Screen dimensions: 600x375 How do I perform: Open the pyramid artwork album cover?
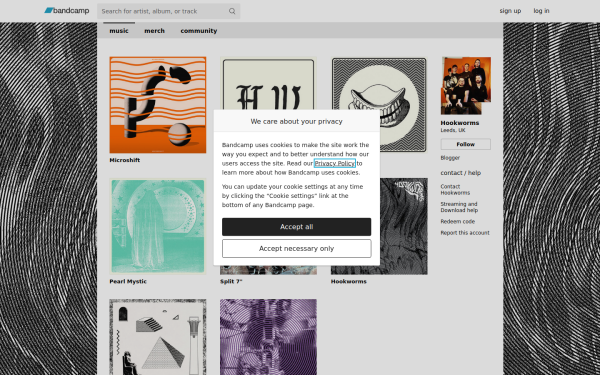coord(158,337)
